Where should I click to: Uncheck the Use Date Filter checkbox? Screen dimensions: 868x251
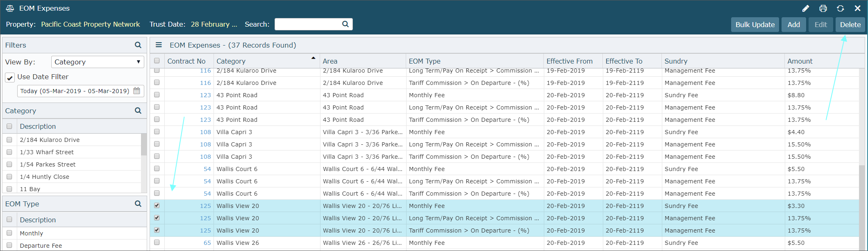click(x=10, y=78)
